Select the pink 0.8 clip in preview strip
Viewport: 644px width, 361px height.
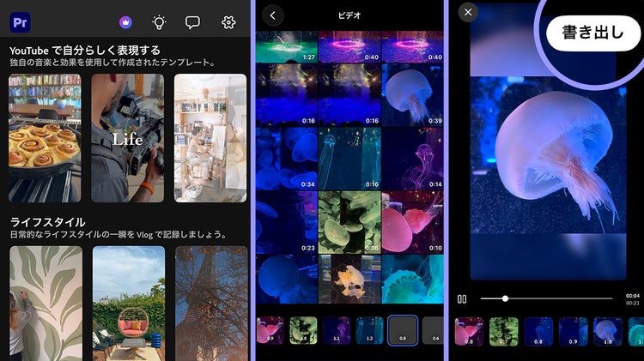469,332
